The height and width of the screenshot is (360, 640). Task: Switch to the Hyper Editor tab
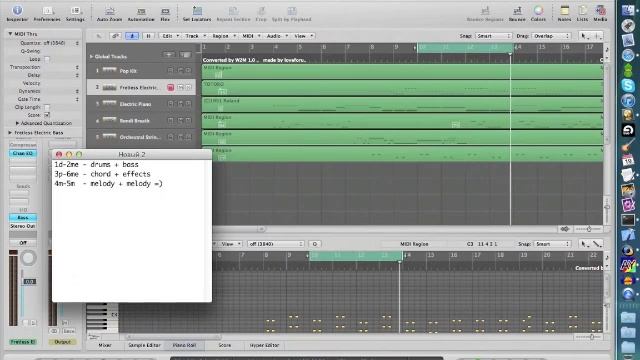pyautogui.click(x=264, y=345)
